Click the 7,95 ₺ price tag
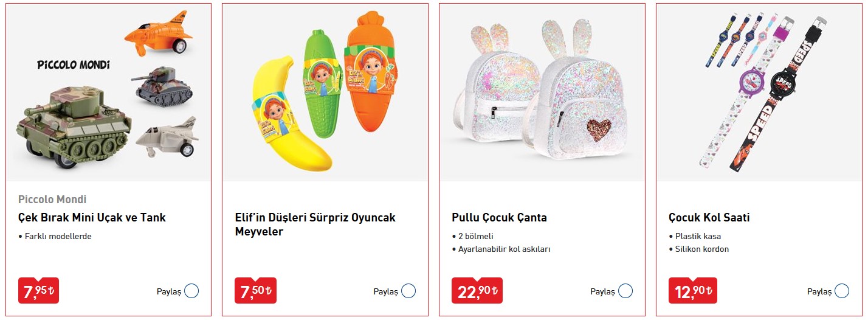The image size is (868, 320). coord(38,291)
